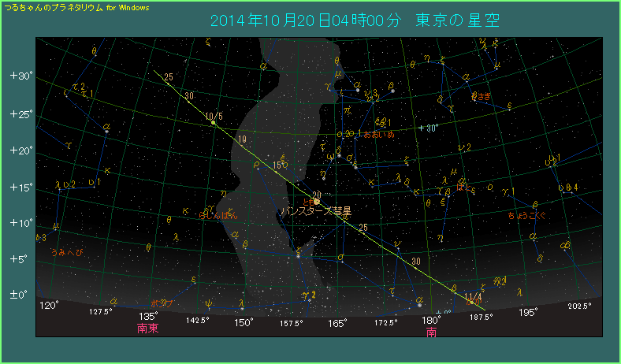Image resolution: width=621 pixels, height=364 pixels.
Task: Select the orange comet dot at day 20
Action: [316, 202]
